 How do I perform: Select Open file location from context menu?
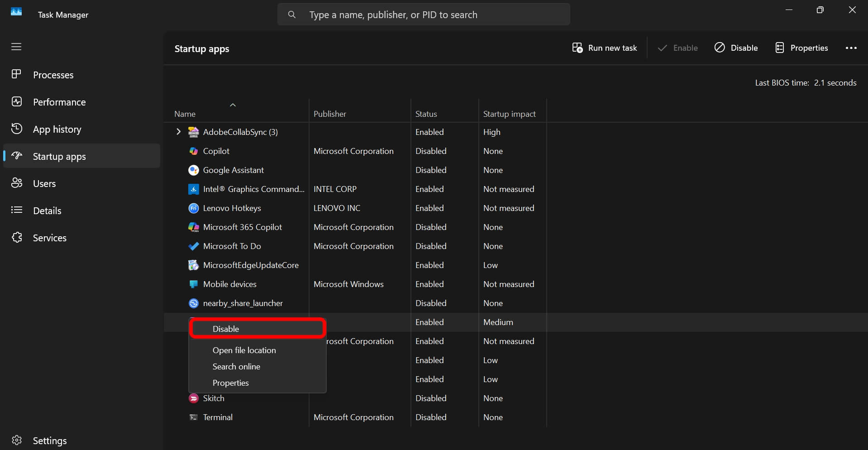[244, 350]
